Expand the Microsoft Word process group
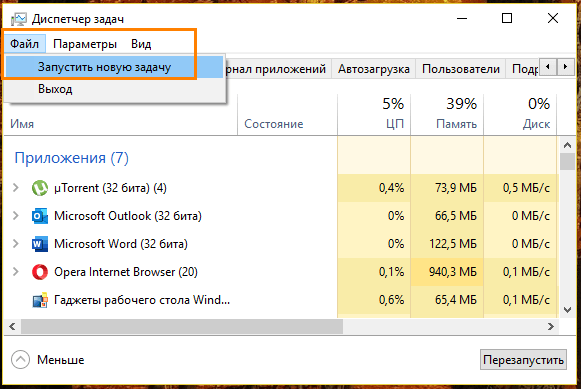The height and width of the screenshot is (389, 581). 16,244
